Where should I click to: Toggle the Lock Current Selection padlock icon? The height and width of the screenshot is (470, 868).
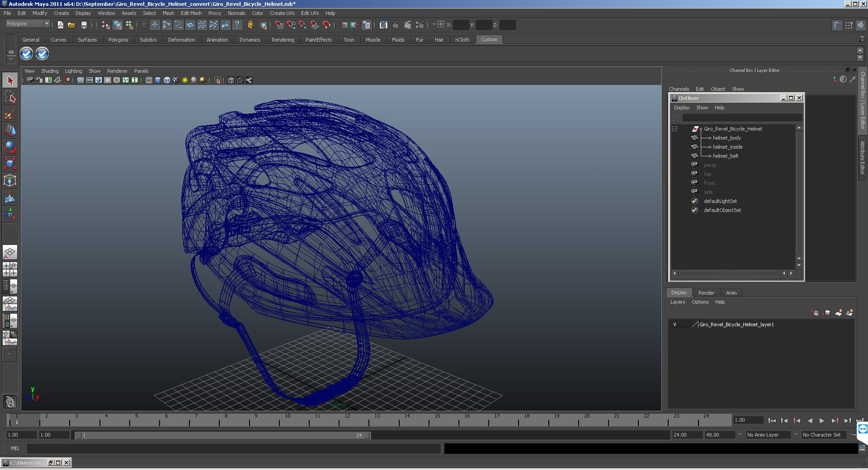[250, 25]
